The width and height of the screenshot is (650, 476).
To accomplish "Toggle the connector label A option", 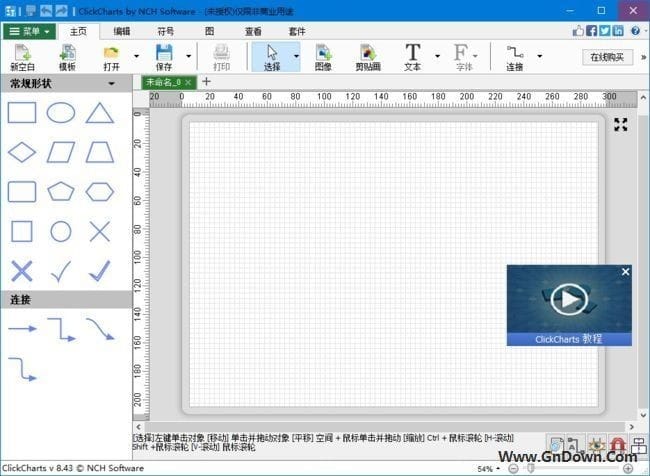I will coord(575,444).
